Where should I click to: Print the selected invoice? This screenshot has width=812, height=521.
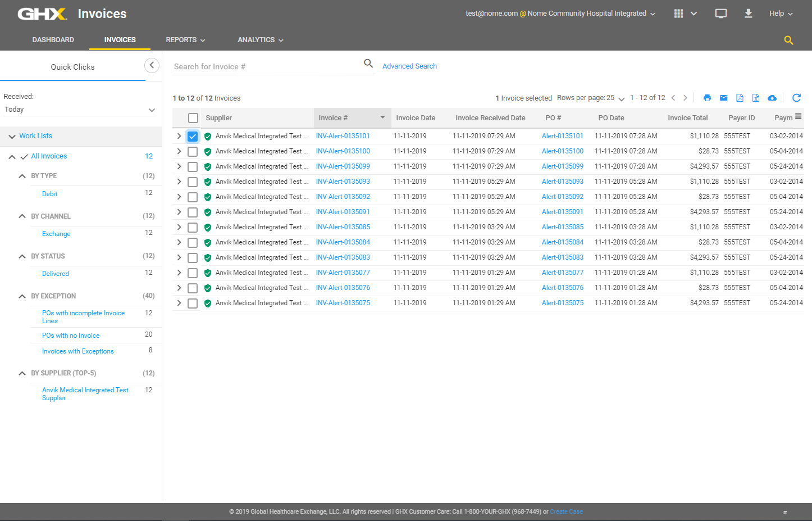(707, 98)
